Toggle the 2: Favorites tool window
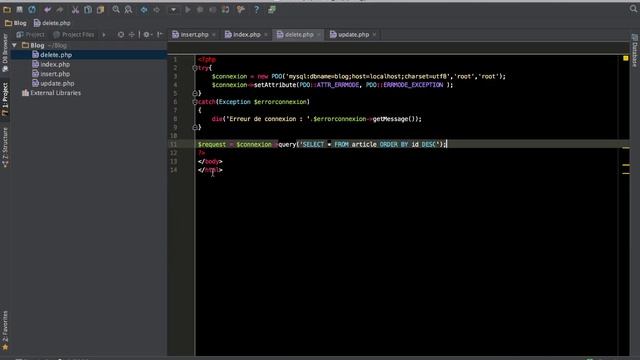 pyautogui.click(x=5, y=330)
